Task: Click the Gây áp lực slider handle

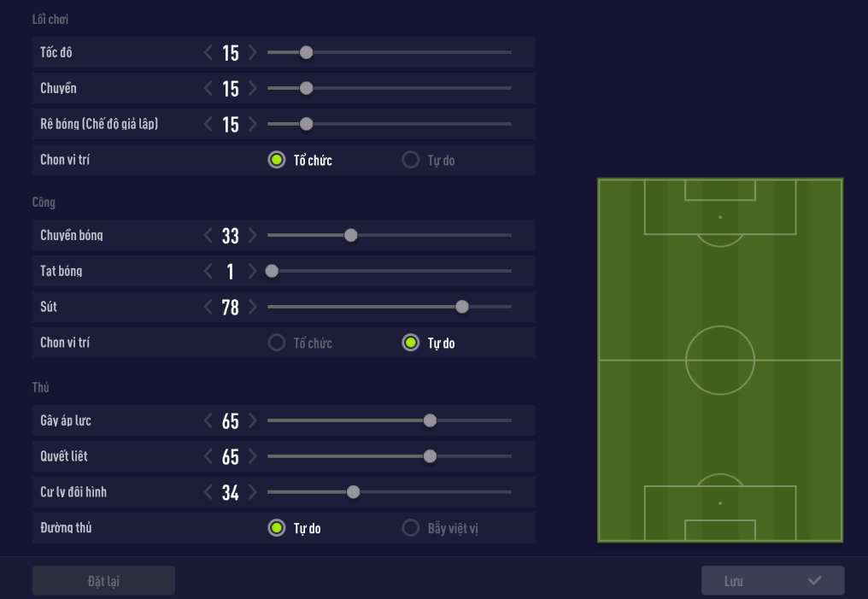Action: 430,420
